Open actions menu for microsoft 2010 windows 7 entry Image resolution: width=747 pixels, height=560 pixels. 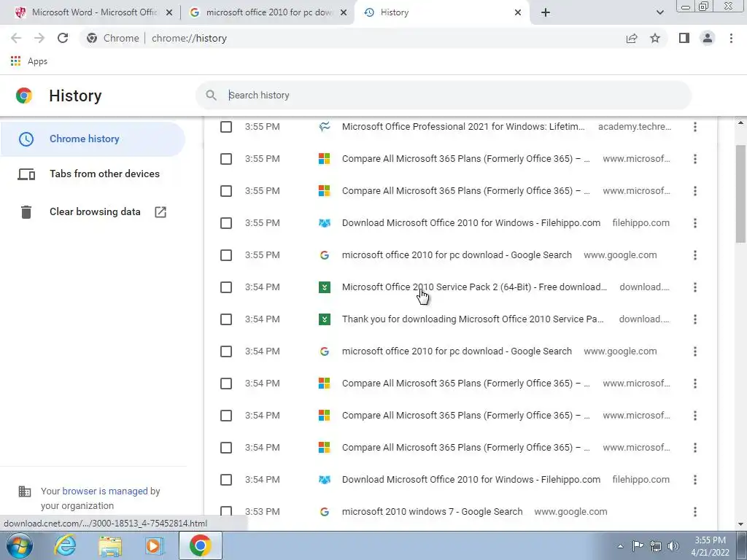tap(695, 512)
